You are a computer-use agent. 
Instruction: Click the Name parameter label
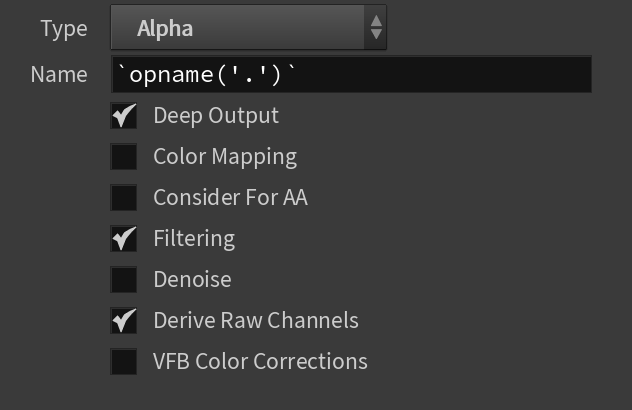click(x=59, y=75)
